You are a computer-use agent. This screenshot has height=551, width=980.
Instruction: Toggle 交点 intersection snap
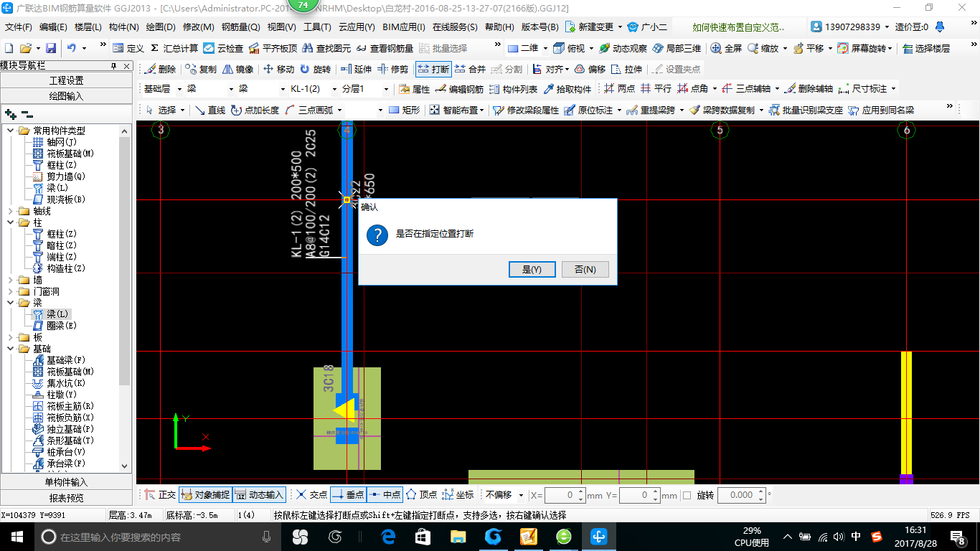pos(311,494)
